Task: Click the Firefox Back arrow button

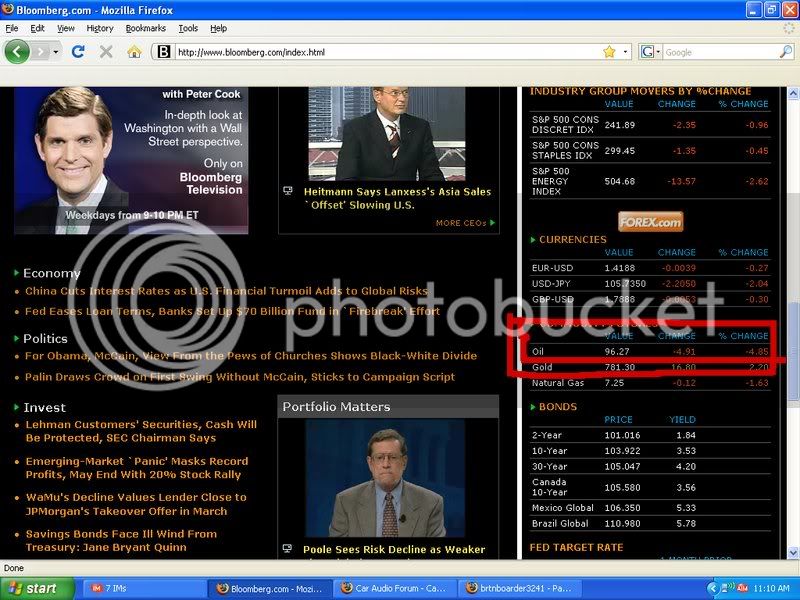Action: (x=17, y=52)
